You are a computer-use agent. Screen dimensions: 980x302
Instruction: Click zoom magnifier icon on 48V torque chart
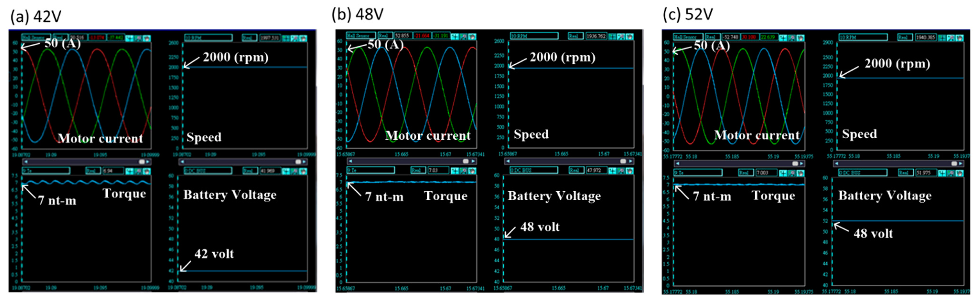pyautogui.click(x=464, y=171)
